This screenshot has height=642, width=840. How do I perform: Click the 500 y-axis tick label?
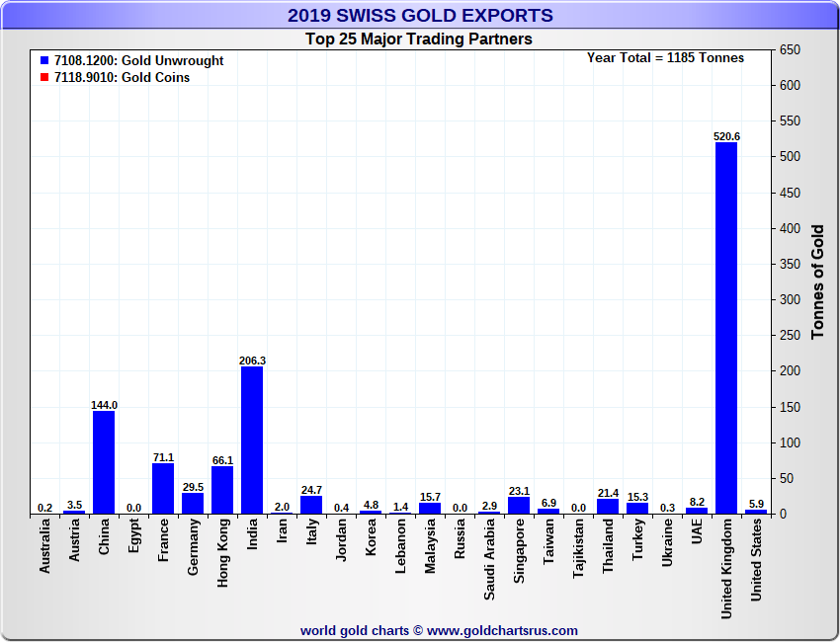click(x=790, y=157)
